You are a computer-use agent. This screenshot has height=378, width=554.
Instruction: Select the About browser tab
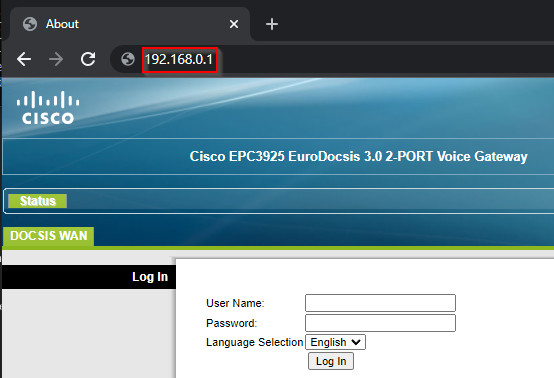point(130,24)
